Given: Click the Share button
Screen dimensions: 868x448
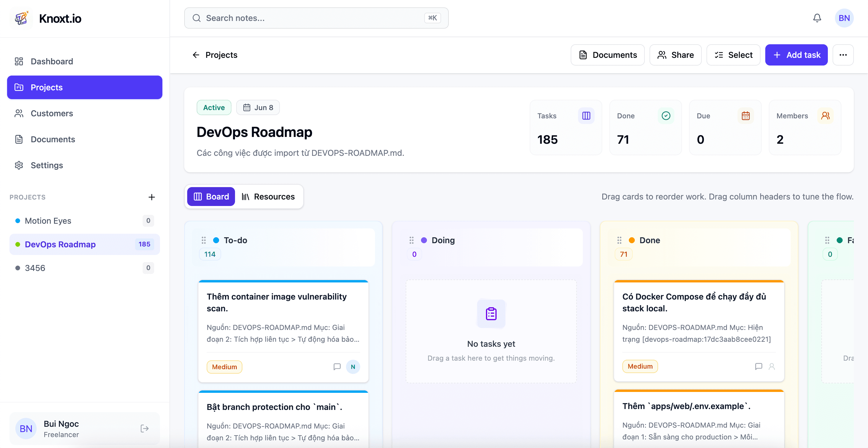Looking at the screenshot, I should (x=675, y=55).
